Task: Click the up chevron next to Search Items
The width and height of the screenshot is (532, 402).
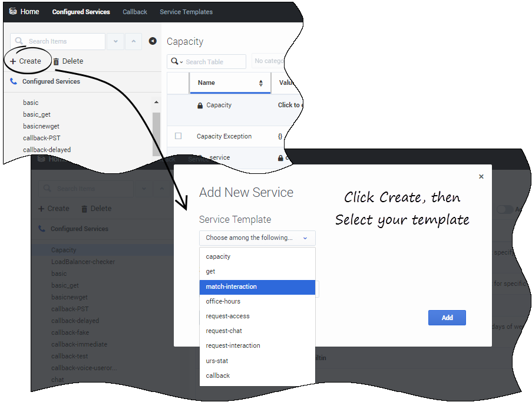Action: [x=133, y=41]
